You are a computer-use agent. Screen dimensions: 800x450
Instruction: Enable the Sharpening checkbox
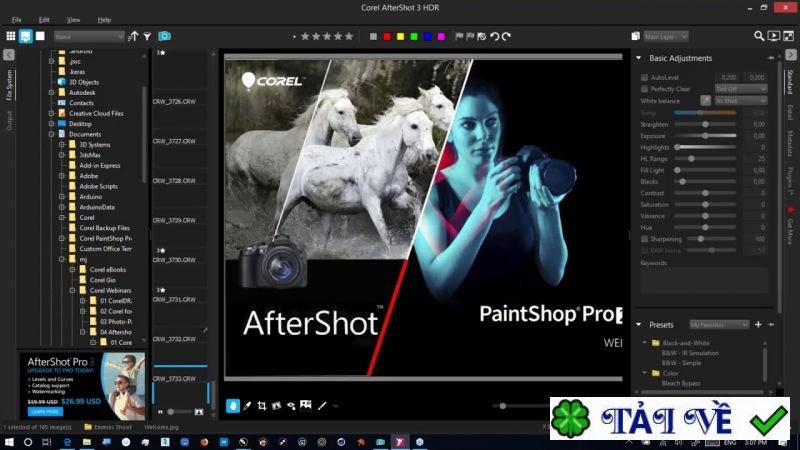pos(644,239)
